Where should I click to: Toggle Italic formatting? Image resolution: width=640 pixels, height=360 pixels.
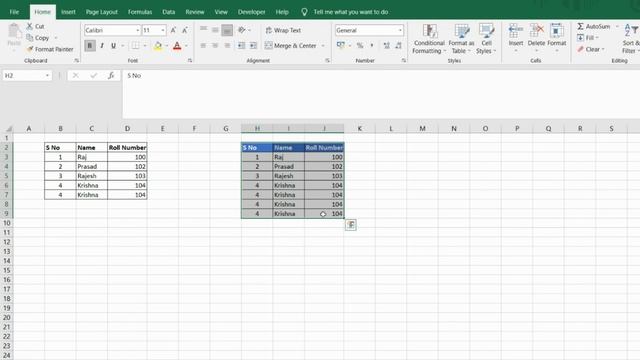102,46
